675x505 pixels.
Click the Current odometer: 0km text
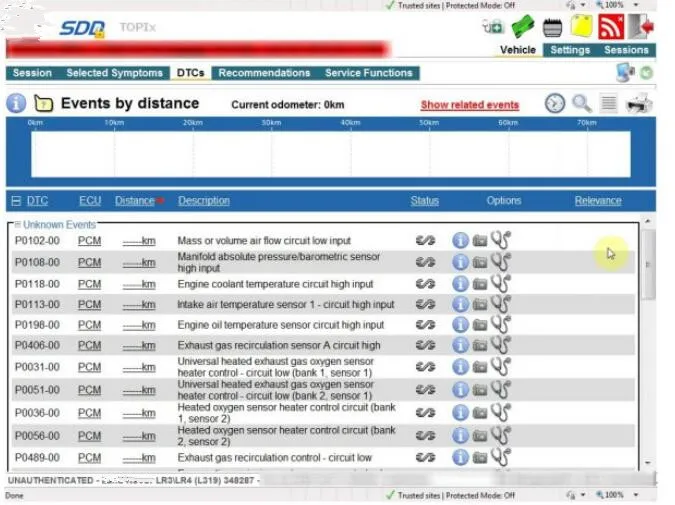pos(288,105)
